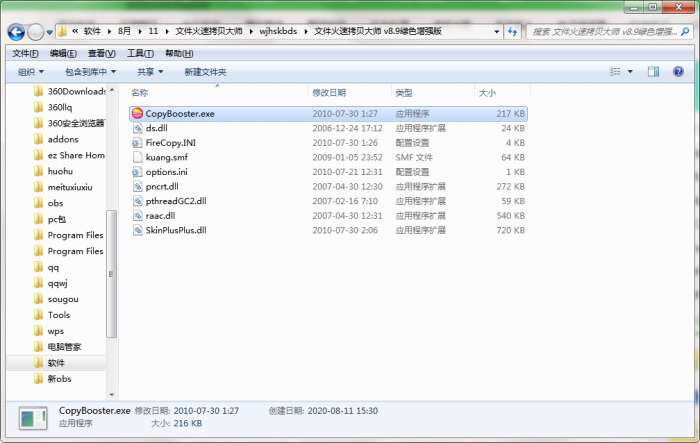
Task: Select the pthreadGC2.dll file name
Action: (x=176, y=201)
